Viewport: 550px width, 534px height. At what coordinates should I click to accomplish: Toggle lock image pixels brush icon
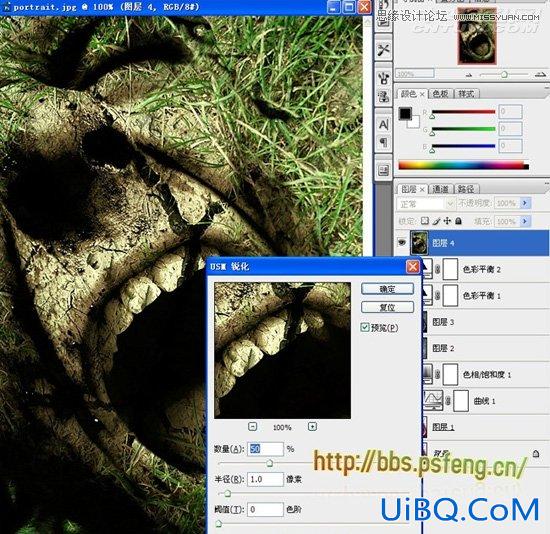[x=436, y=221]
